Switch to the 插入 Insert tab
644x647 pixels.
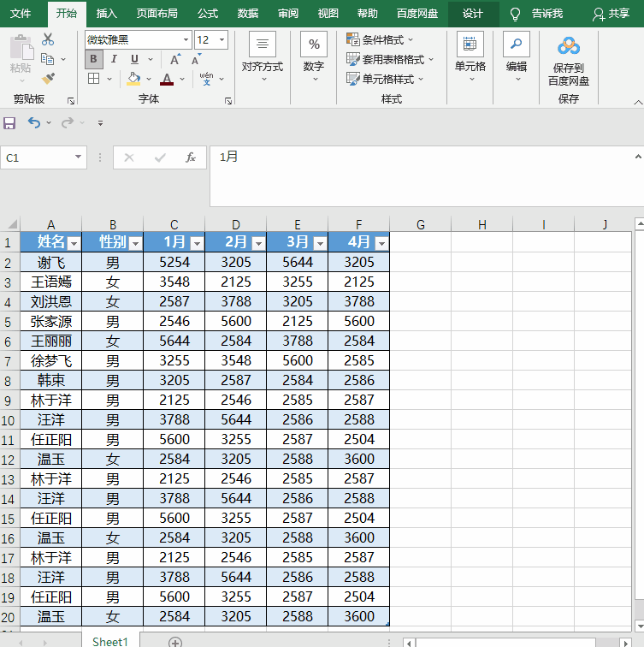point(106,14)
